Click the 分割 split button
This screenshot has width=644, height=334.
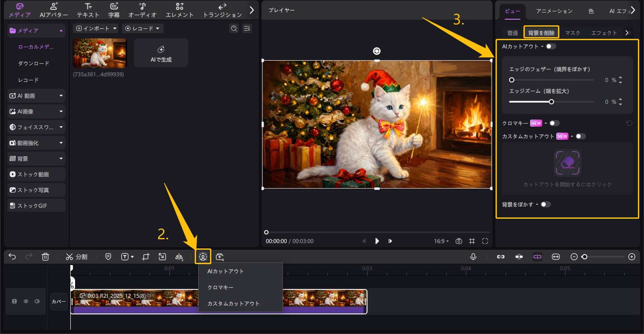tap(76, 257)
